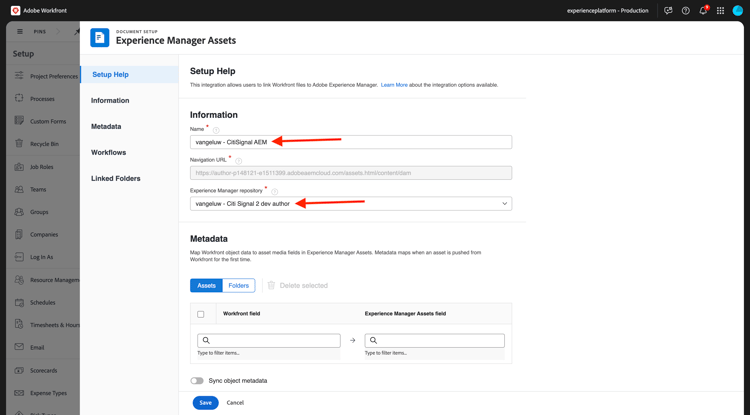
Task: Follow the Learn More link
Action: (394, 85)
